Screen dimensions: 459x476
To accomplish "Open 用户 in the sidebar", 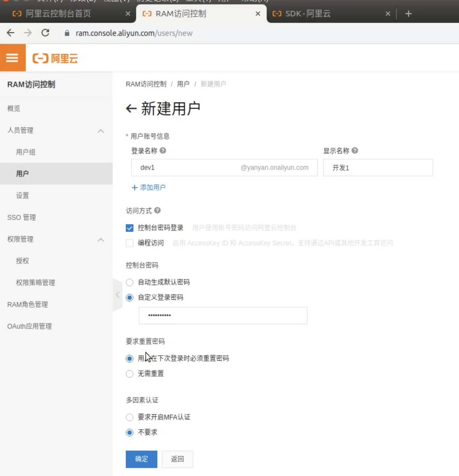I will (x=56, y=174).
